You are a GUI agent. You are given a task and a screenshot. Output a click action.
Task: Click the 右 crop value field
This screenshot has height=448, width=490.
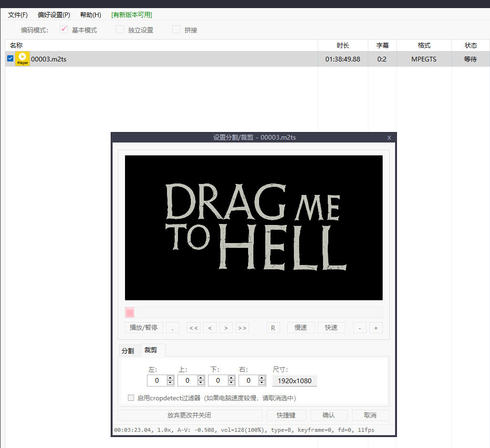[249, 380]
